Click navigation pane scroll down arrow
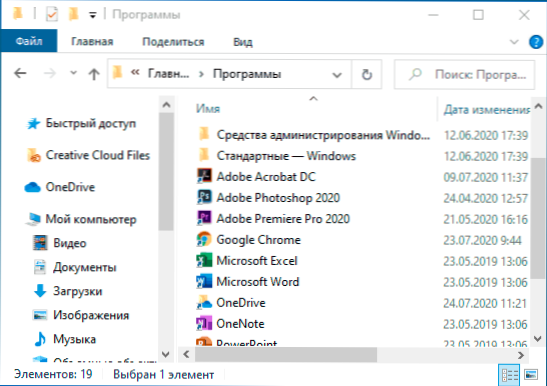 [x=166, y=354]
